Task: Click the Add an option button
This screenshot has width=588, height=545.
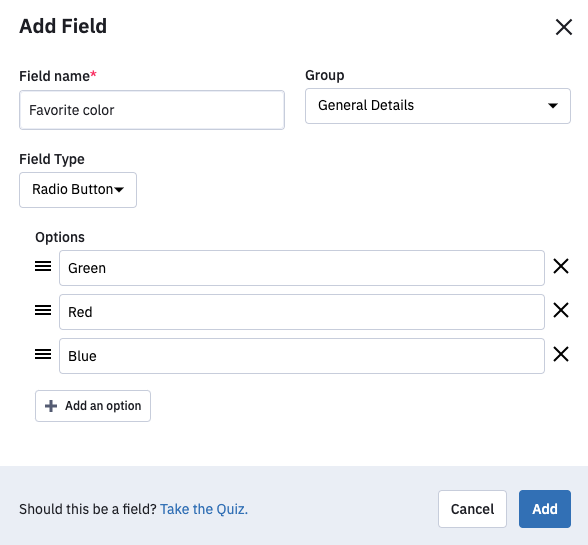Action: pos(93,406)
